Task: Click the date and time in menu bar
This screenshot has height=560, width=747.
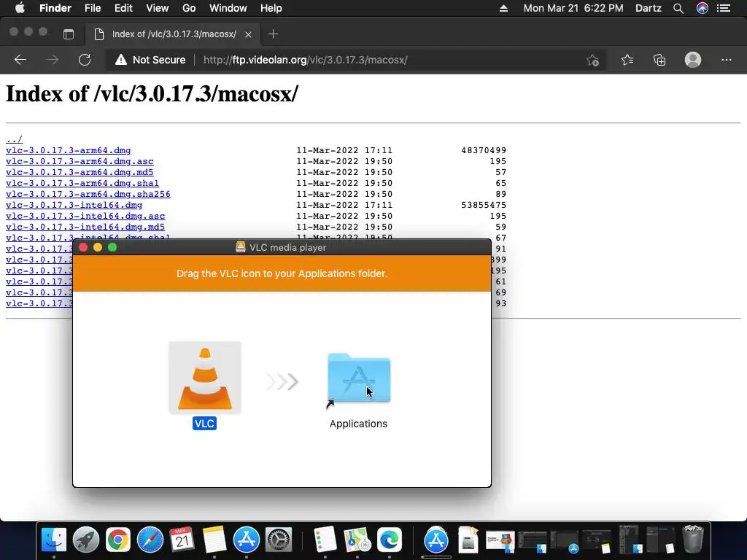Action: point(573,8)
